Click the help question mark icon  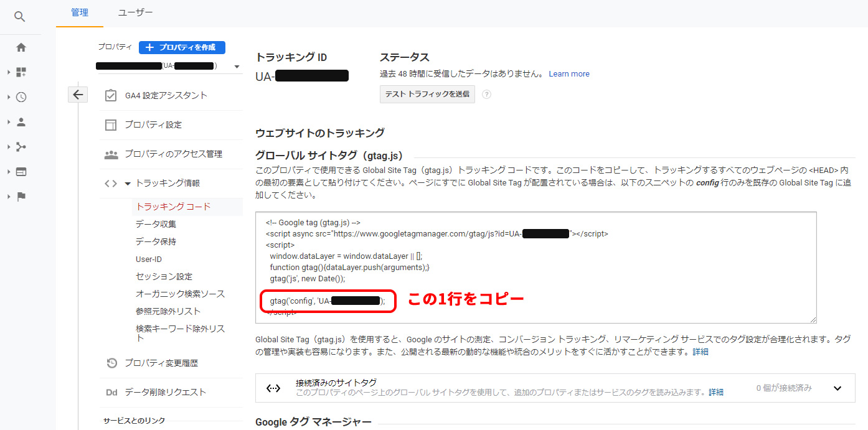487,95
